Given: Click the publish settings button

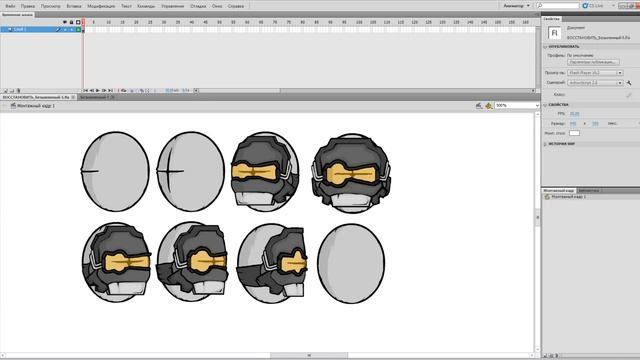Looking at the screenshot, I should pos(593,62).
